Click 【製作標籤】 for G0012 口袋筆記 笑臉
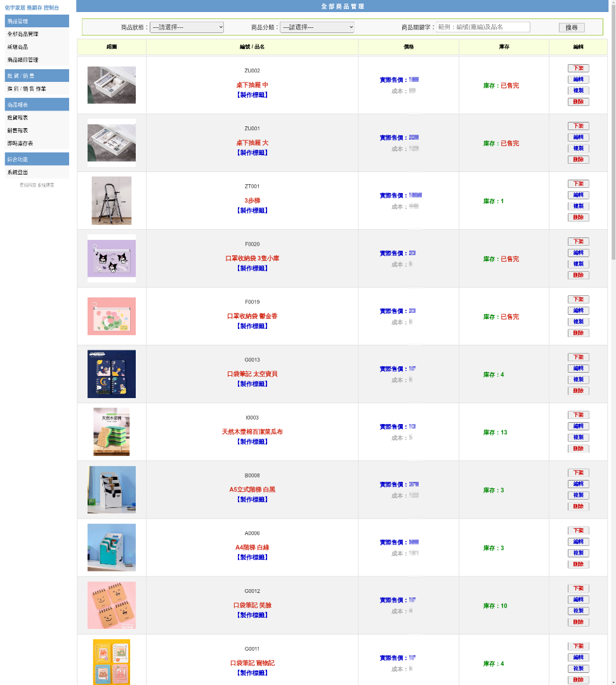 [252, 615]
